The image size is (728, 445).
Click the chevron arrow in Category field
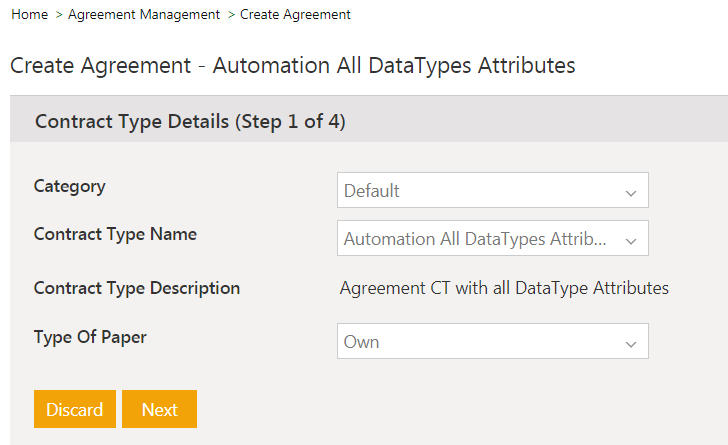coord(630,192)
